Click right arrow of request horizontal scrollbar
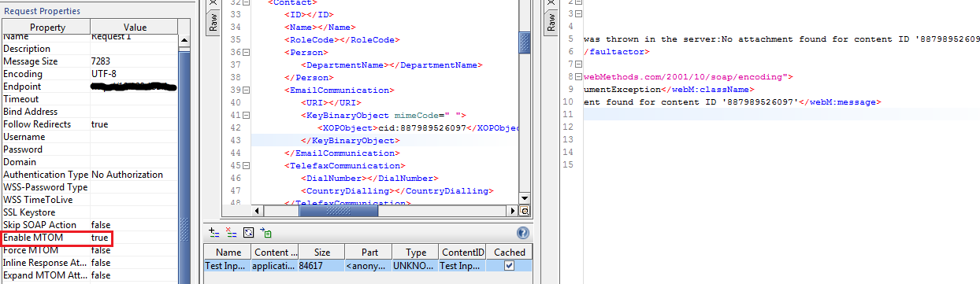Image resolution: width=980 pixels, height=284 pixels. click(513, 211)
